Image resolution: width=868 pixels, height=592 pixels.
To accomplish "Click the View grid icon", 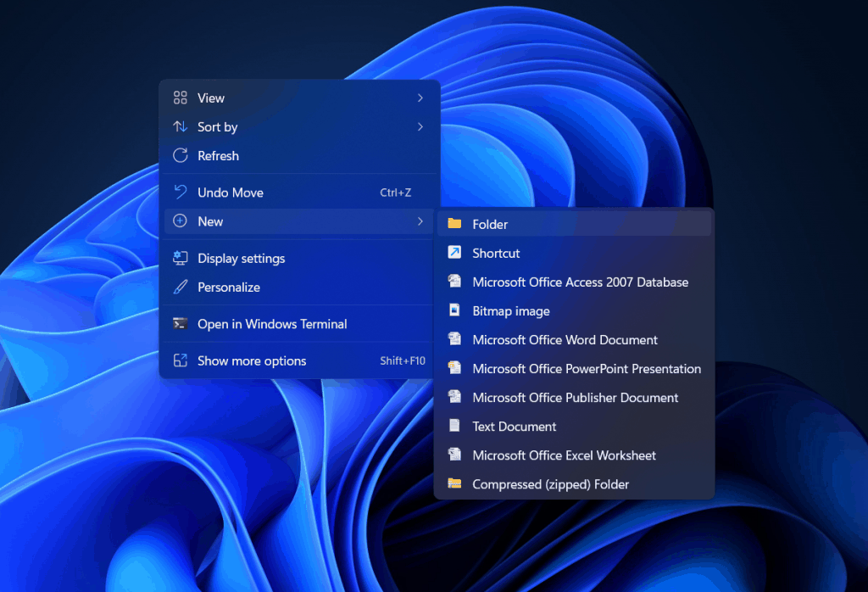I will (x=180, y=98).
